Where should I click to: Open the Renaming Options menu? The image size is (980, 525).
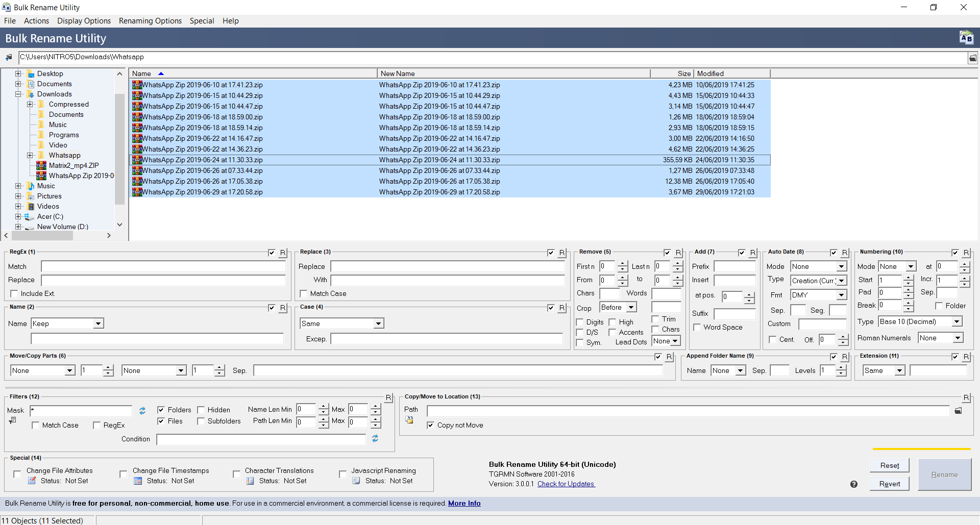pyautogui.click(x=150, y=21)
